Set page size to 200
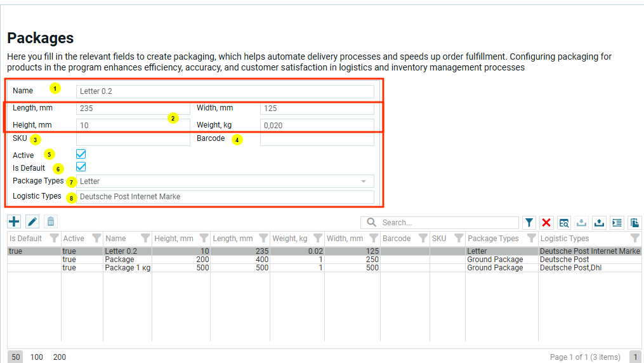644x363 pixels. coord(59,357)
